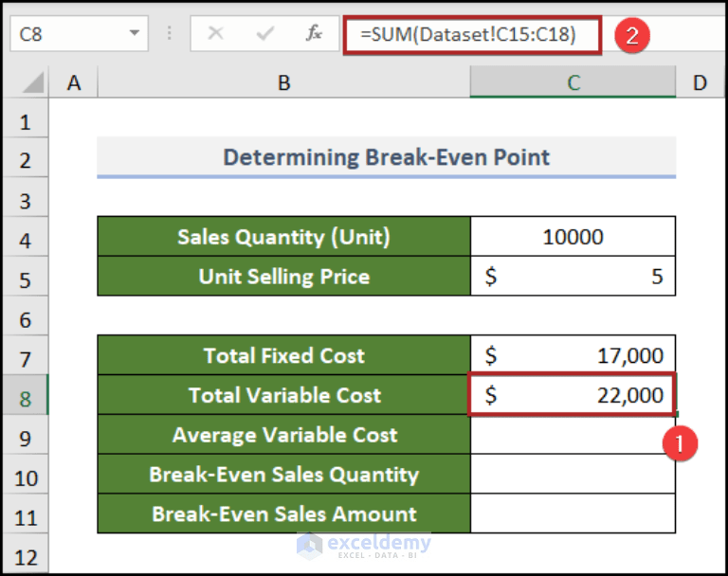Click the Unit Selling Price label cell
Image resolution: width=728 pixels, height=576 pixels.
pos(283,276)
